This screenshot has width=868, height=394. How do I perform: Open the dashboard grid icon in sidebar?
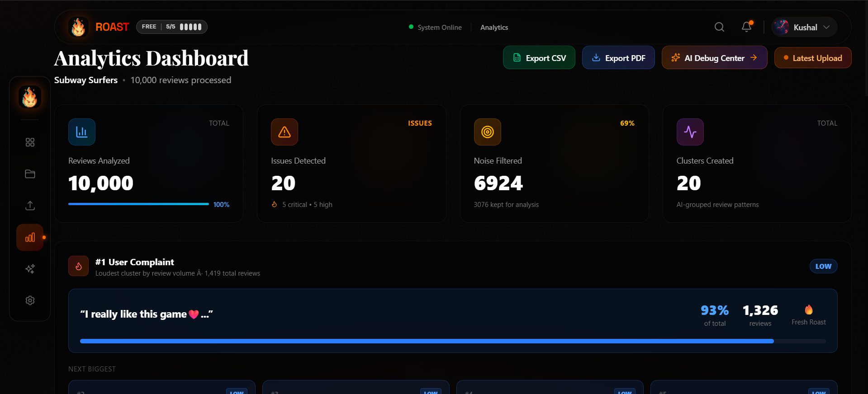tap(30, 142)
